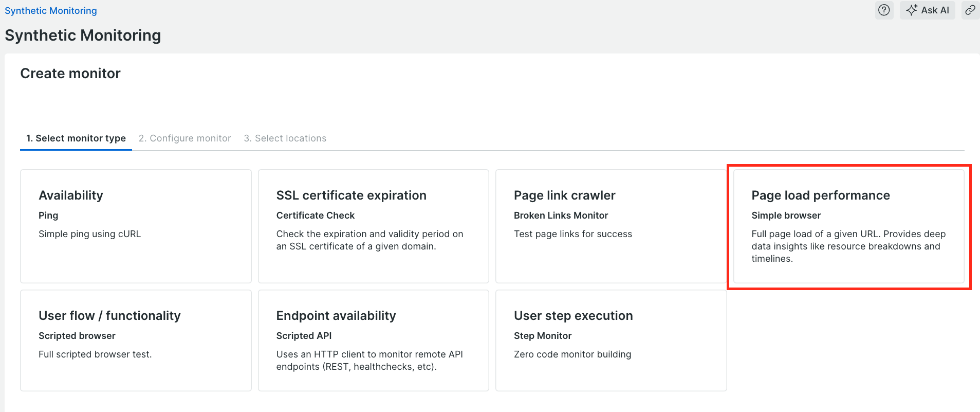Select SSL certificate expiration monitor card
Viewport: 980px width, 412px height.
coord(373,226)
